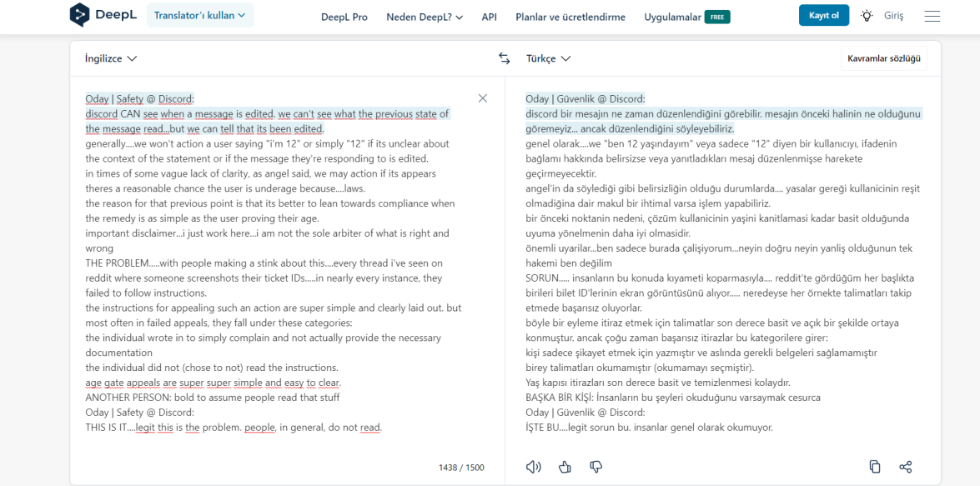The width and height of the screenshot is (980, 486).
Task: Click the "İŞTE BU....legit sorun bu" line
Action: [650, 428]
